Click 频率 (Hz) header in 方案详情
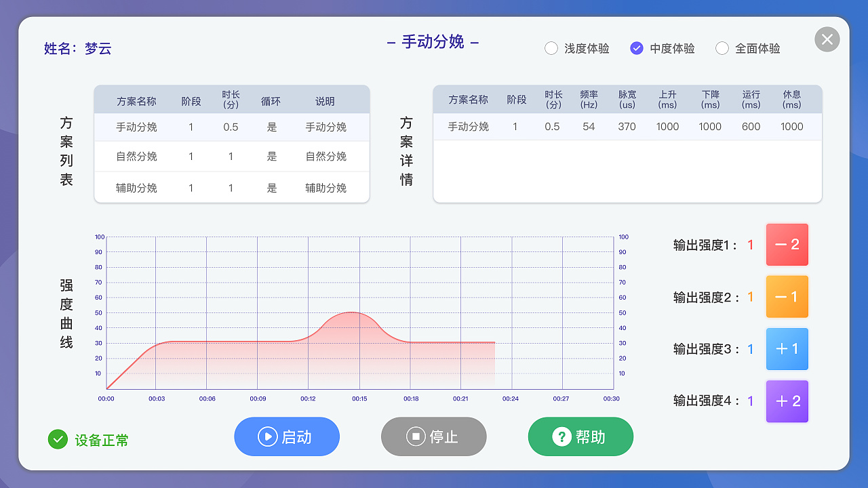This screenshot has height=488, width=868. (x=589, y=100)
